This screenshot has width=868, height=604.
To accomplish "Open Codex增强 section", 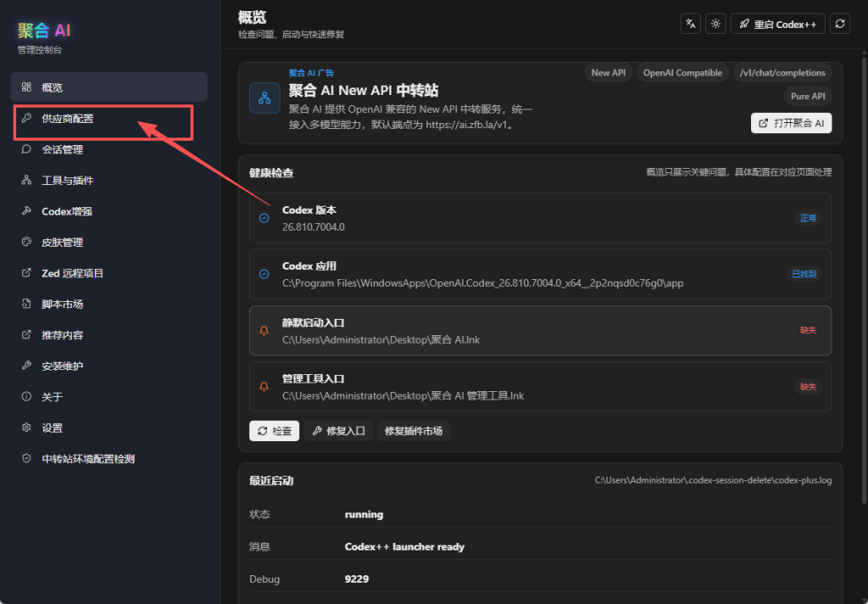I will (108, 211).
